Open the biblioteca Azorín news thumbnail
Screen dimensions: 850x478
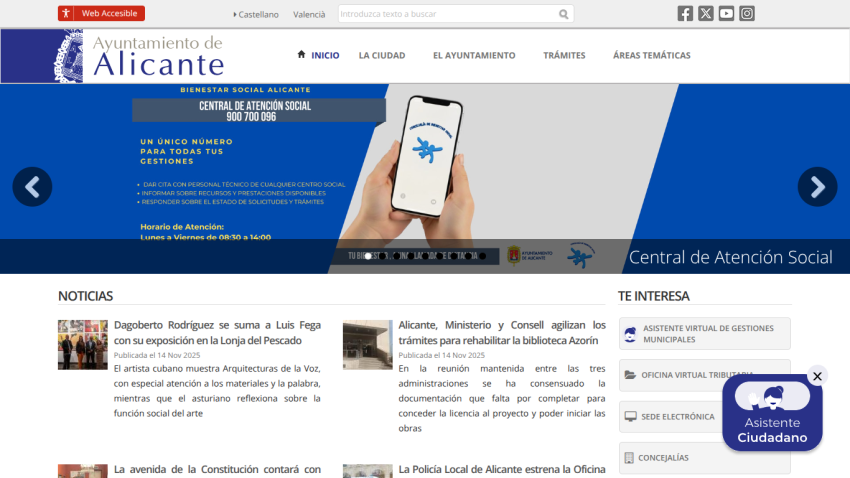tap(368, 345)
